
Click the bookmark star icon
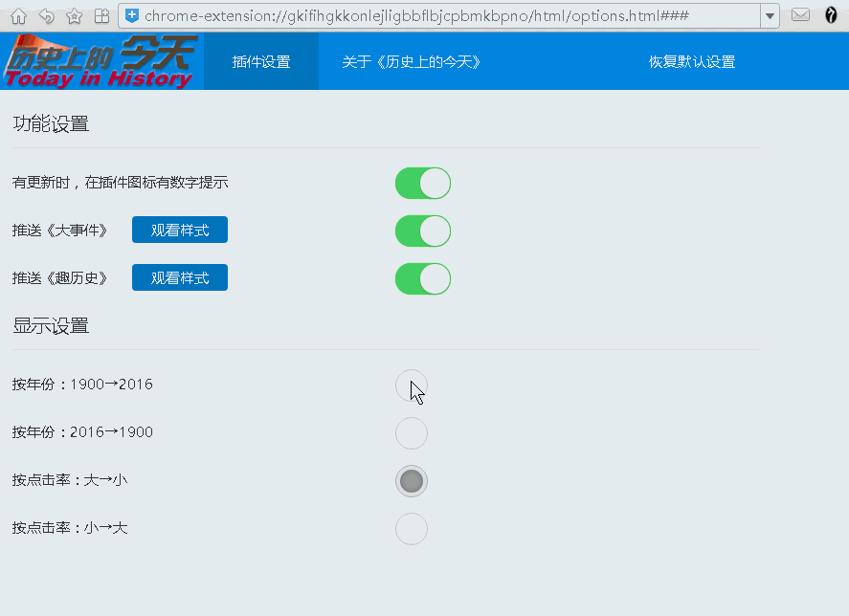coord(74,16)
